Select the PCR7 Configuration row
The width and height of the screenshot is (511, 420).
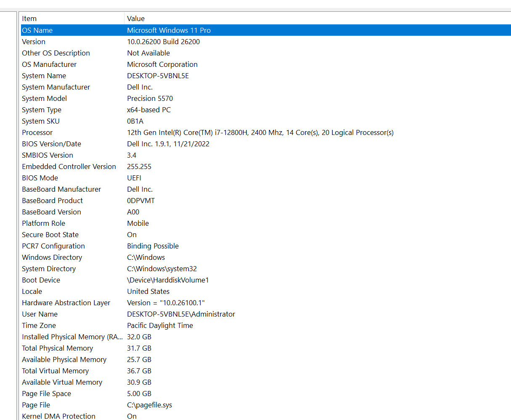(x=266, y=246)
